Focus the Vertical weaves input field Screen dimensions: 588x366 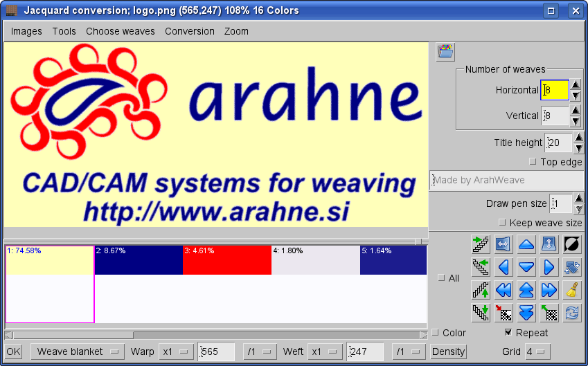555,116
